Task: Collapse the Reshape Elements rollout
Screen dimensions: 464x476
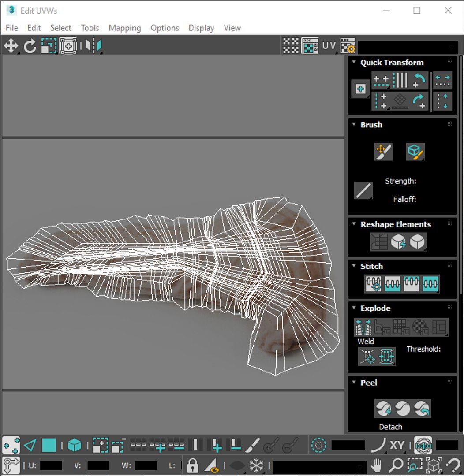Action: [x=354, y=224]
